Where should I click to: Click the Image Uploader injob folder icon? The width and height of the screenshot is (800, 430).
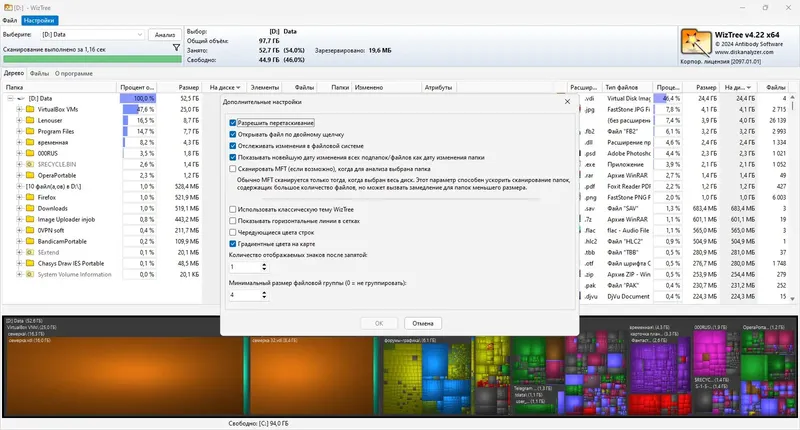pyautogui.click(x=30, y=219)
